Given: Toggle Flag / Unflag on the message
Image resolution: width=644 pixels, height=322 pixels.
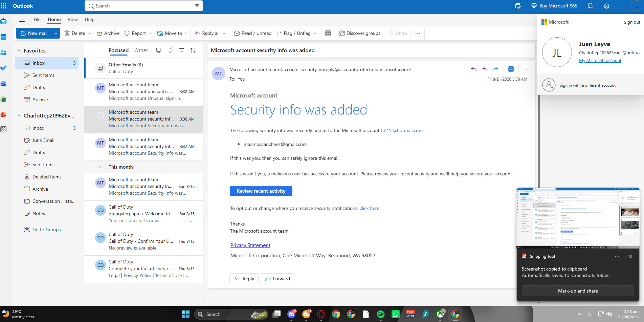Looking at the screenshot, I should pyautogui.click(x=294, y=33).
